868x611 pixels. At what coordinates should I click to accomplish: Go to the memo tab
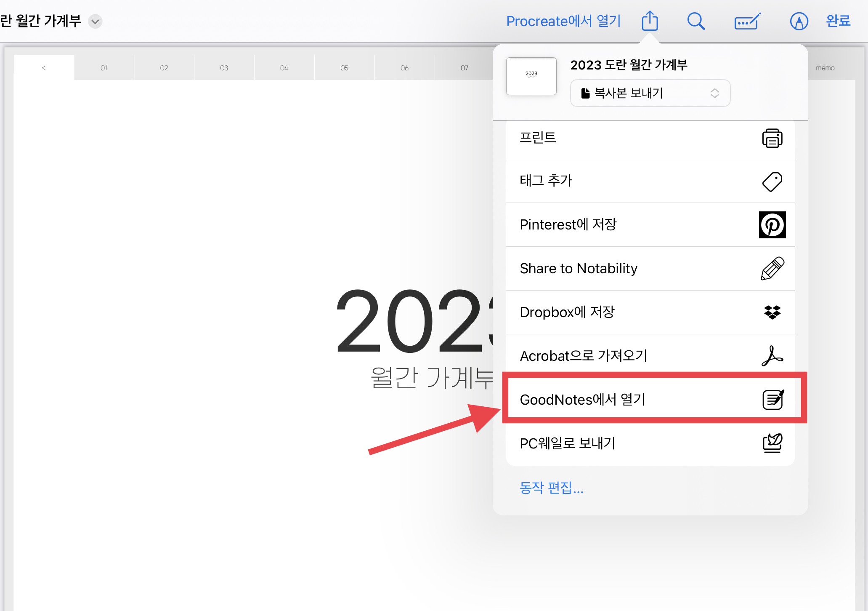[x=825, y=68]
